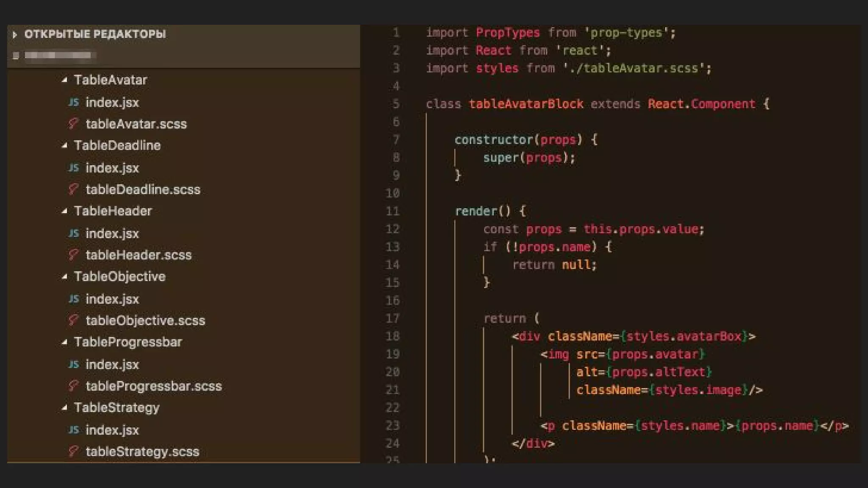Image resolution: width=868 pixels, height=488 pixels.
Task: Collapse the TableDeadline folder
Action: [64, 145]
